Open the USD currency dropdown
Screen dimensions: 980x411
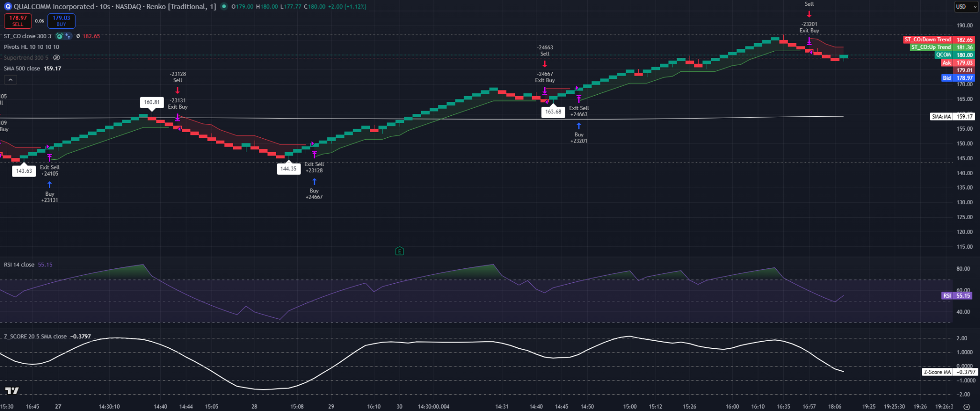tap(967, 7)
